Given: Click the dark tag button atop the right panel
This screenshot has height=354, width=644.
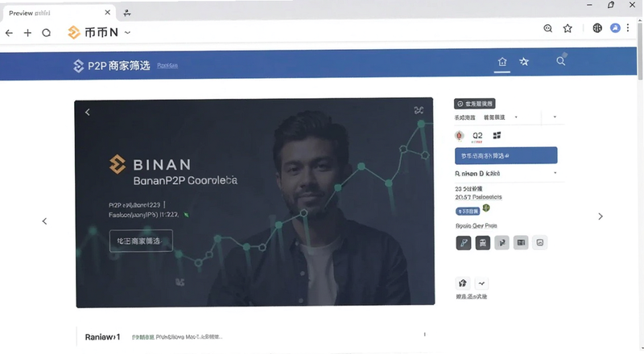Looking at the screenshot, I should point(474,104).
